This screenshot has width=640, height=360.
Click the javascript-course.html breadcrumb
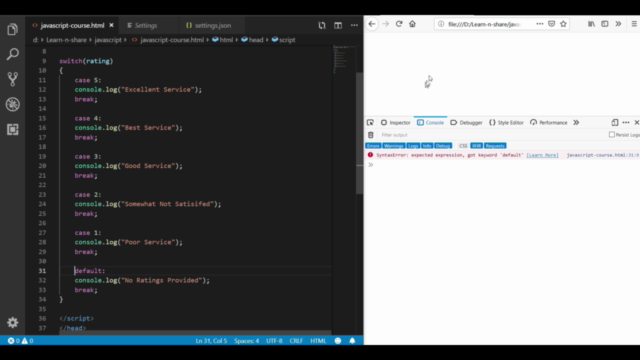click(168, 40)
